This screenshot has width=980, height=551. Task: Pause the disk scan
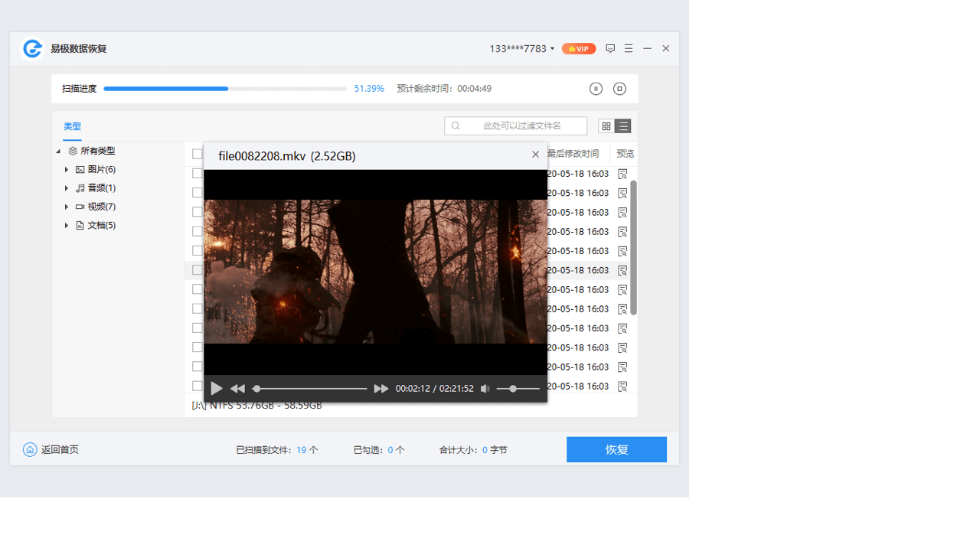pos(596,88)
